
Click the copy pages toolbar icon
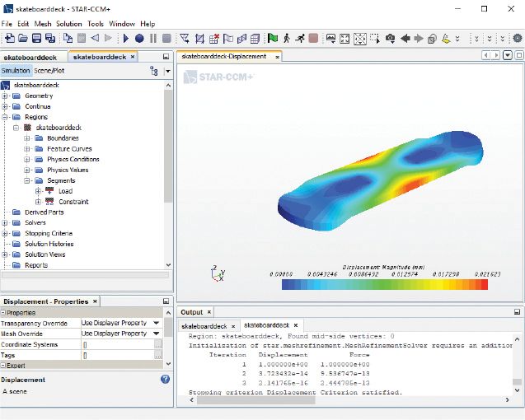(68, 39)
